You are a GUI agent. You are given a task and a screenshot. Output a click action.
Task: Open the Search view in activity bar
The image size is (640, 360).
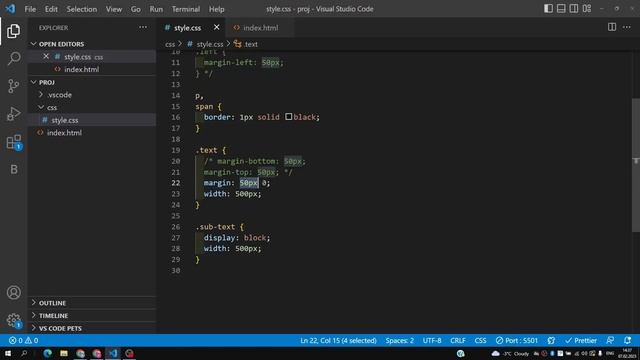(13, 58)
